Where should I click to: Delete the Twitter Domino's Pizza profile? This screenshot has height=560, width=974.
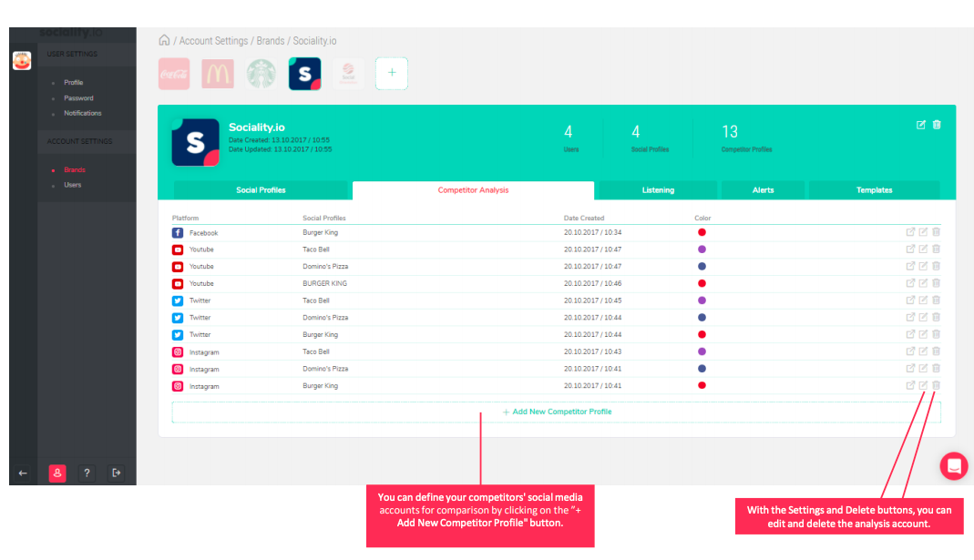pyautogui.click(x=936, y=317)
